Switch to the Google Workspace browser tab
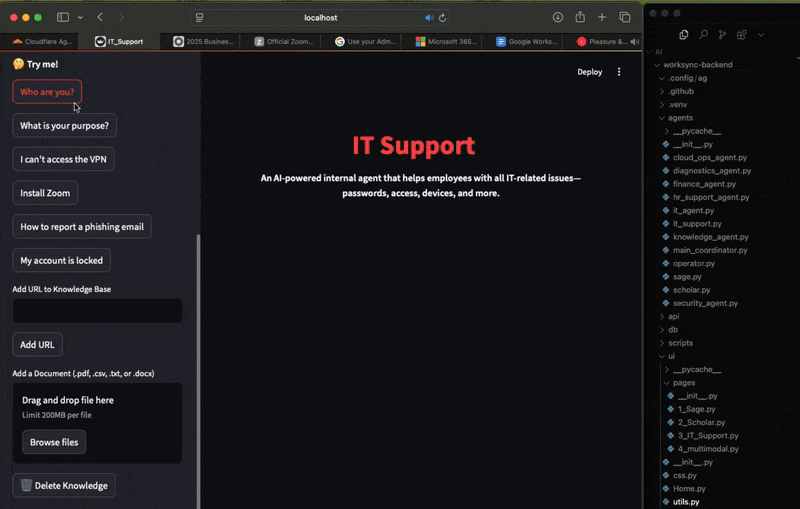Viewport: 800px width, 509px height. click(x=528, y=42)
